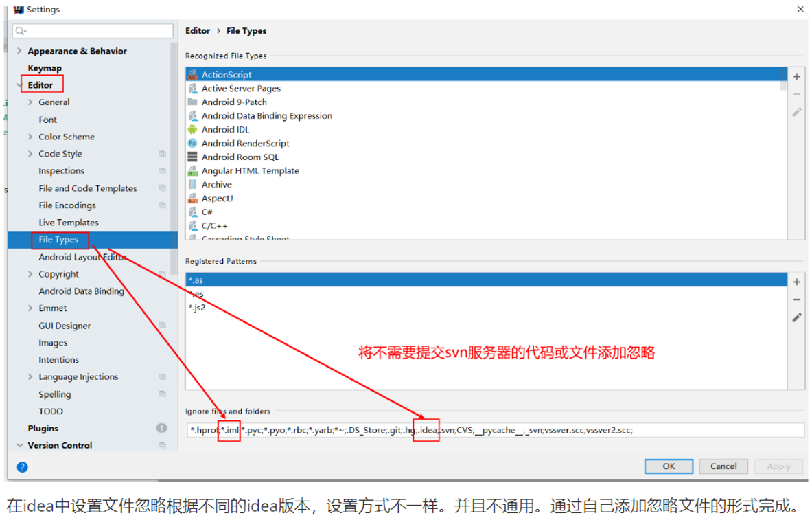Select the ActionScript file type icon
The height and width of the screenshot is (520, 812).
coord(193,75)
